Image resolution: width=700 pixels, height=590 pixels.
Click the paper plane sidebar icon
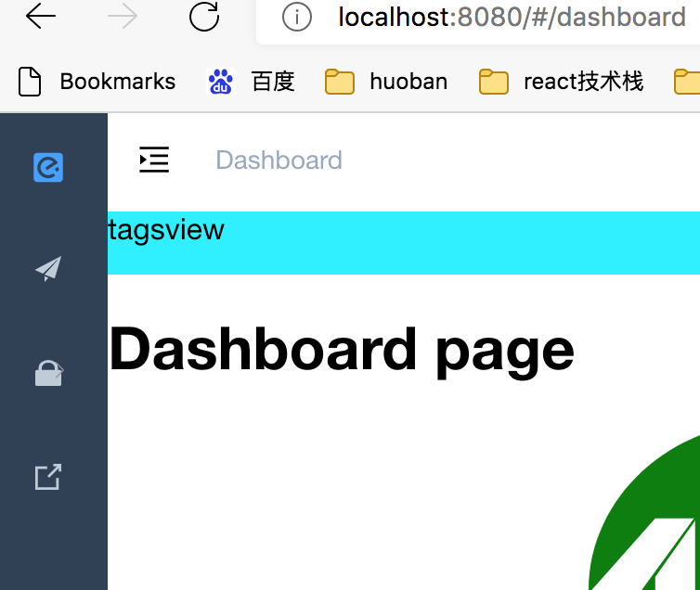[48, 268]
